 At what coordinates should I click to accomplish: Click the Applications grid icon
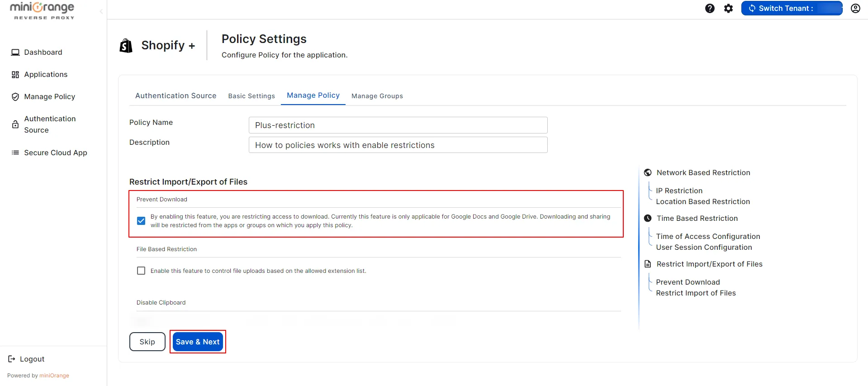coord(15,75)
